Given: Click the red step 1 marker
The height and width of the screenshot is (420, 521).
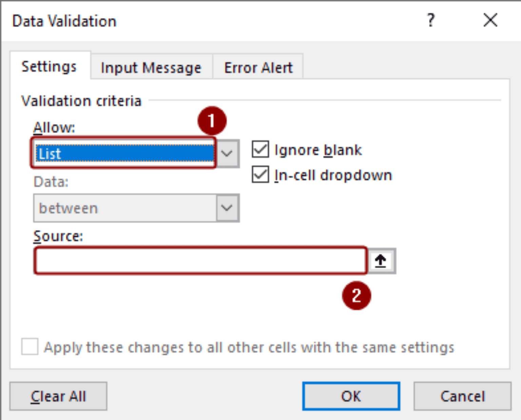Looking at the screenshot, I should tap(212, 121).
